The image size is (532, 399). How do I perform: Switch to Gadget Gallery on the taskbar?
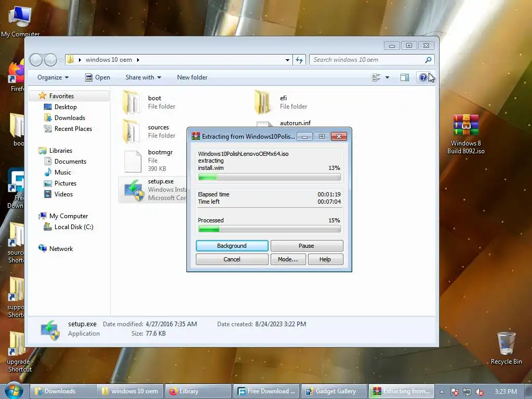pyautogui.click(x=334, y=391)
